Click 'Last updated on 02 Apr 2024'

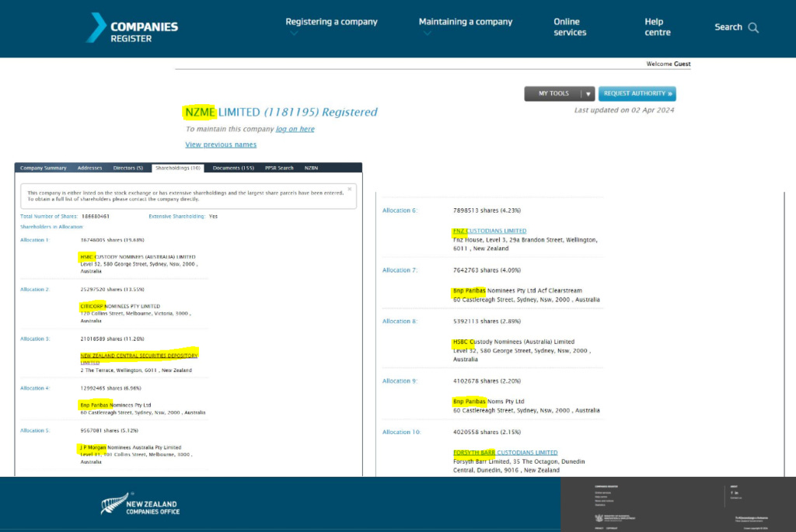624,110
